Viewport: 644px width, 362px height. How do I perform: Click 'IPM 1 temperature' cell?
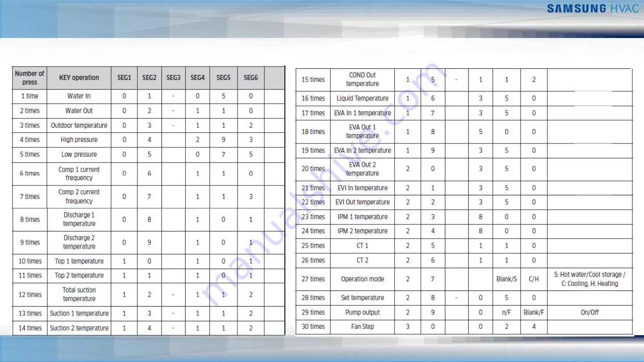coord(362,217)
